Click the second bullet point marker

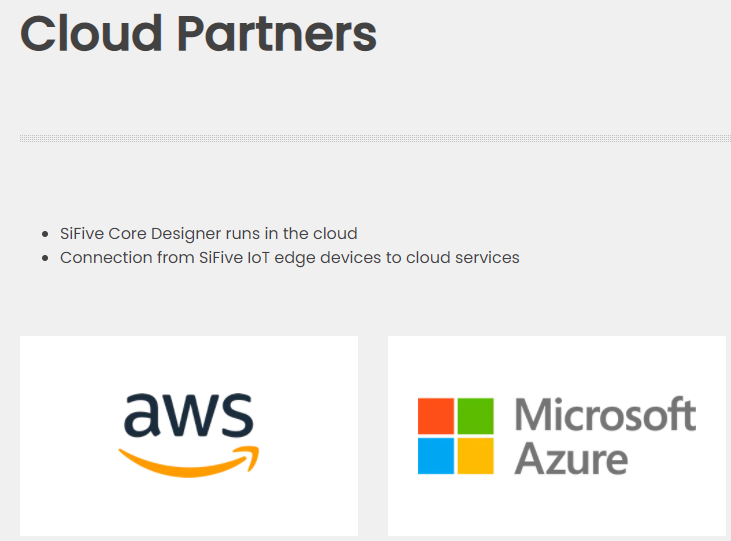click(45, 258)
